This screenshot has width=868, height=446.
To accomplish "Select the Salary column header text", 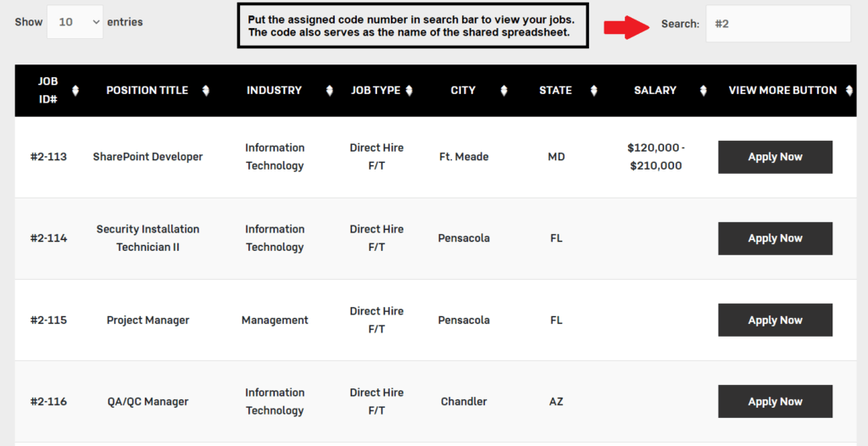I will point(655,91).
